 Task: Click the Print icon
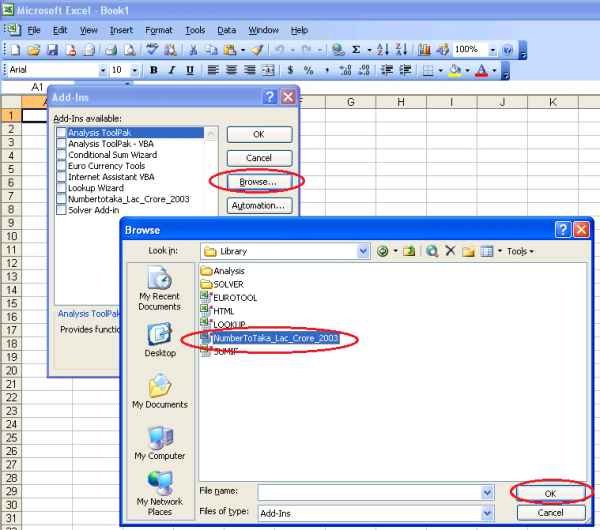[x=111, y=50]
